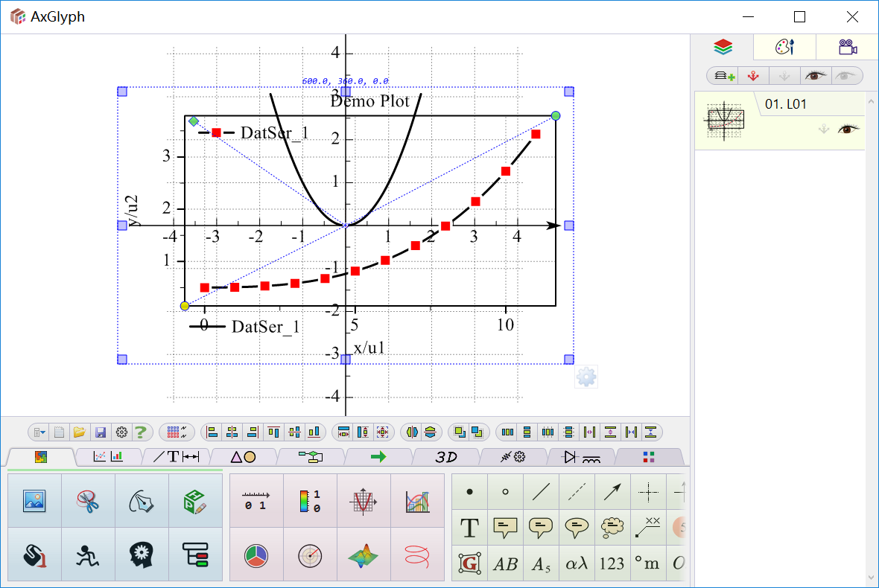Align selected objects to the left
879x588 pixels.
212,432
